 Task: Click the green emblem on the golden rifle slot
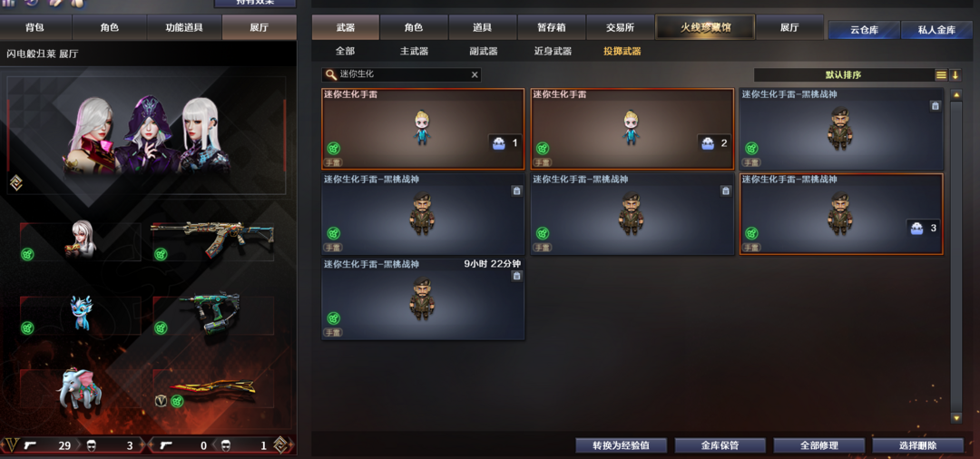tap(161, 254)
